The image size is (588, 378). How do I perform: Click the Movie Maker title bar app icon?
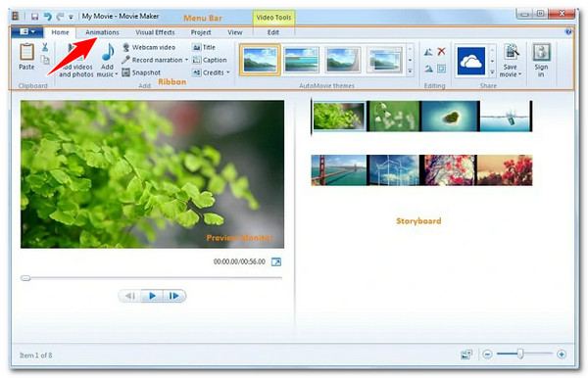16,16
